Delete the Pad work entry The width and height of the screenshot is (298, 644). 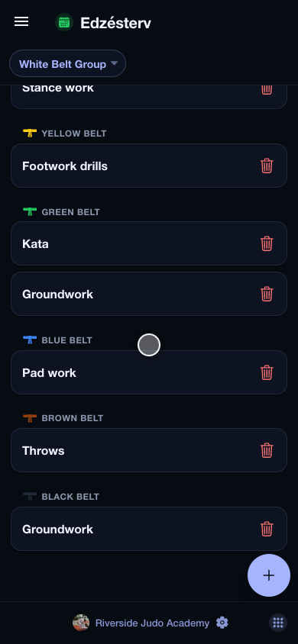coord(267,372)
